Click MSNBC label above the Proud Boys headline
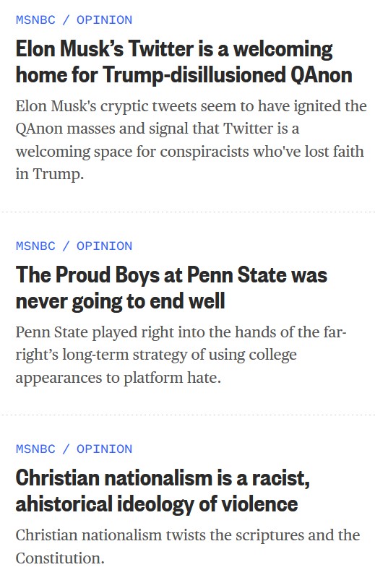375x588 pixels. pyautogui.click(x=35, y=246)
